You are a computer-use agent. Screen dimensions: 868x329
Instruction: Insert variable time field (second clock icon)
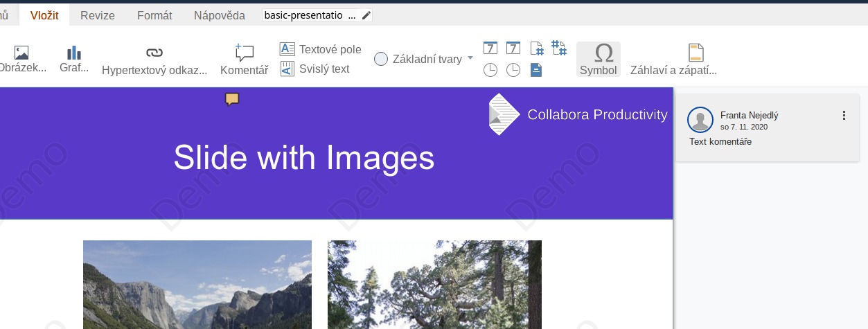point(513,69)
